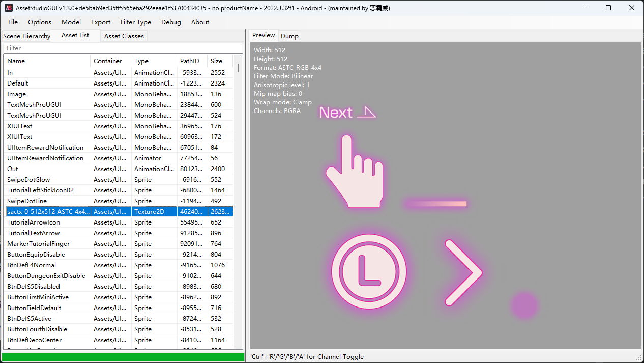Click the size cell showing 172
This screenshot has width=644, height=363.
coord(220,137)
